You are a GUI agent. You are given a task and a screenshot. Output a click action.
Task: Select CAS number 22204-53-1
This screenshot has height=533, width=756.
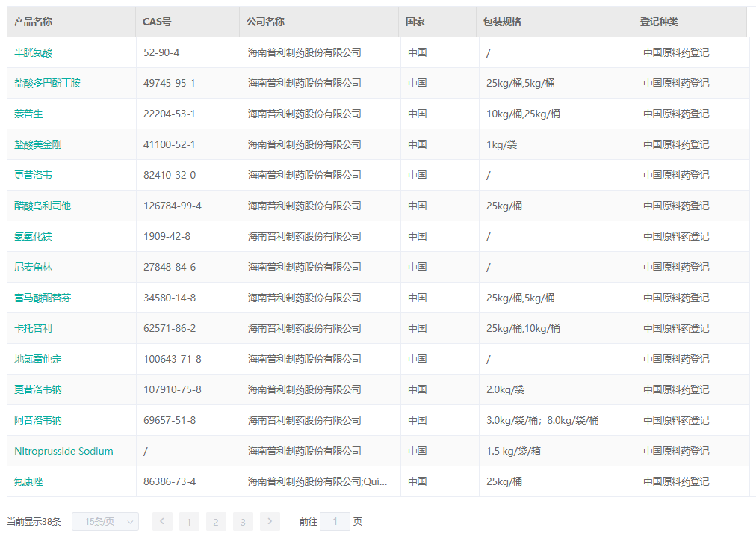170,114
